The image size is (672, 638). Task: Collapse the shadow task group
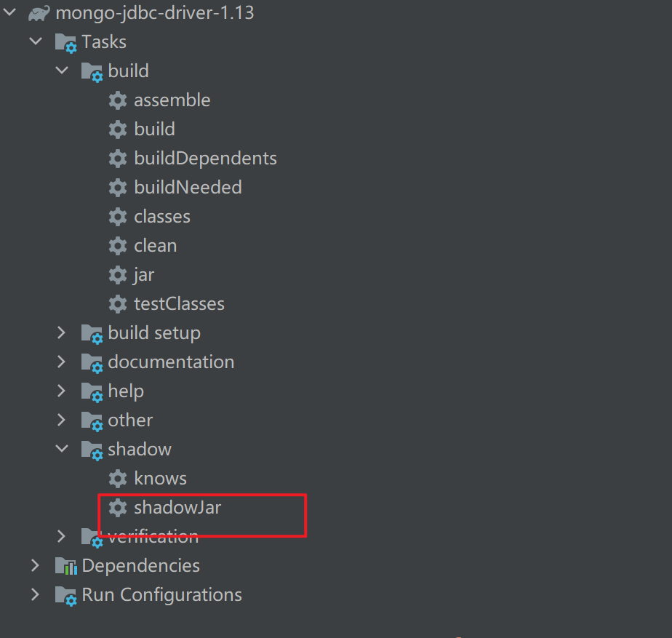pyautogui.click(x=62, y=449)
